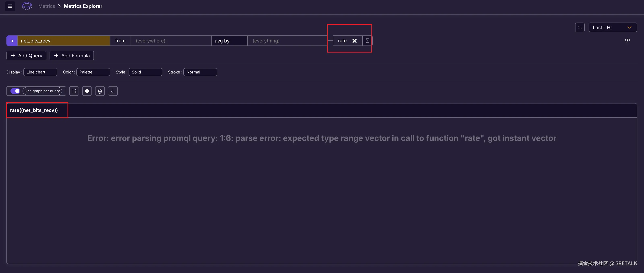Click the Add Query button
Image resolution: width=644 pixels, height=273 pixels.
[26, 56]
